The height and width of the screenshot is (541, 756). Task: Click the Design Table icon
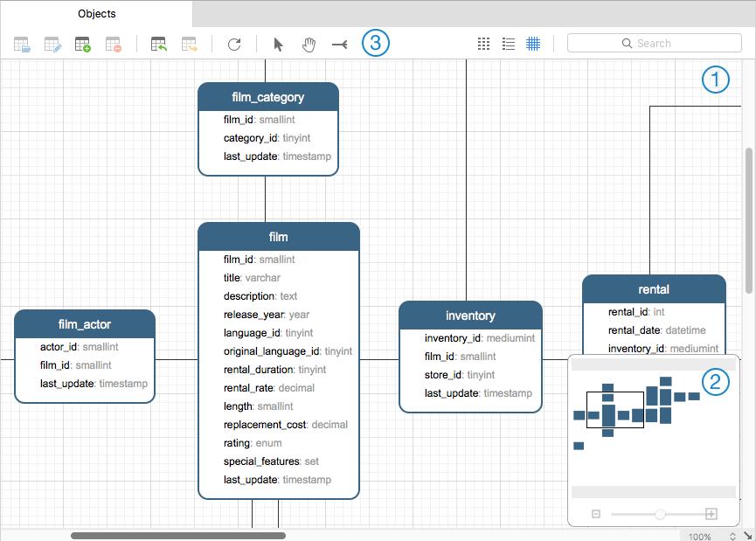click(52, 45)
